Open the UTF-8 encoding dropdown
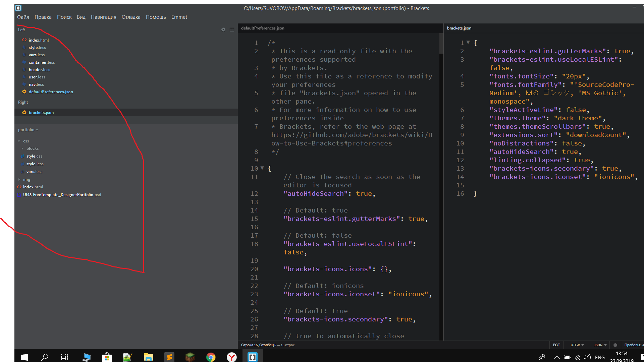 pyautogui.click(x=577, y=345)
